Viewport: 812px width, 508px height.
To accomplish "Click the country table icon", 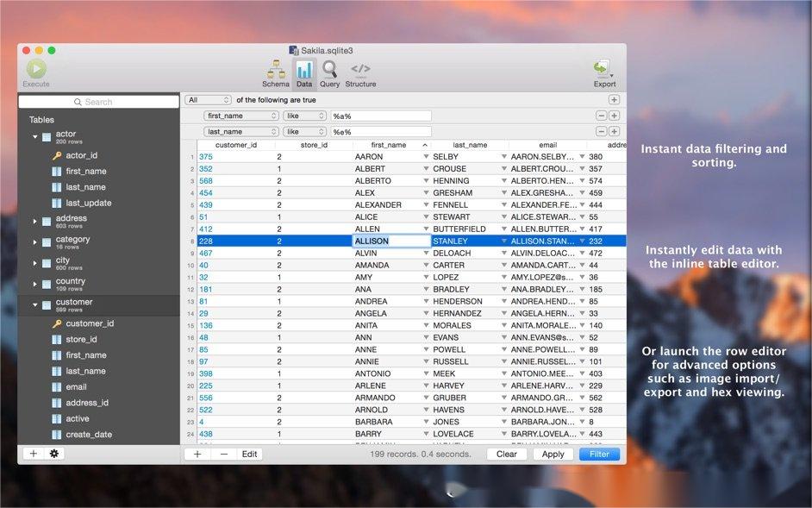I will coord(46,284).
